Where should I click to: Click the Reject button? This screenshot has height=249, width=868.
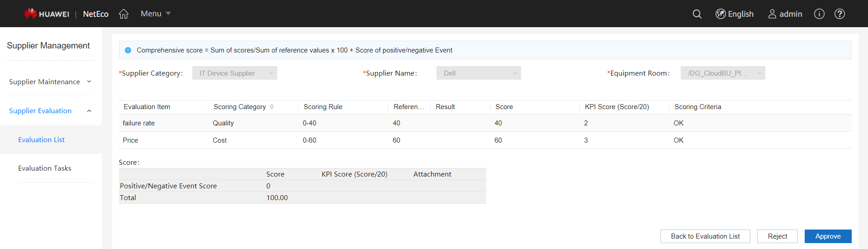pos(777,236)
